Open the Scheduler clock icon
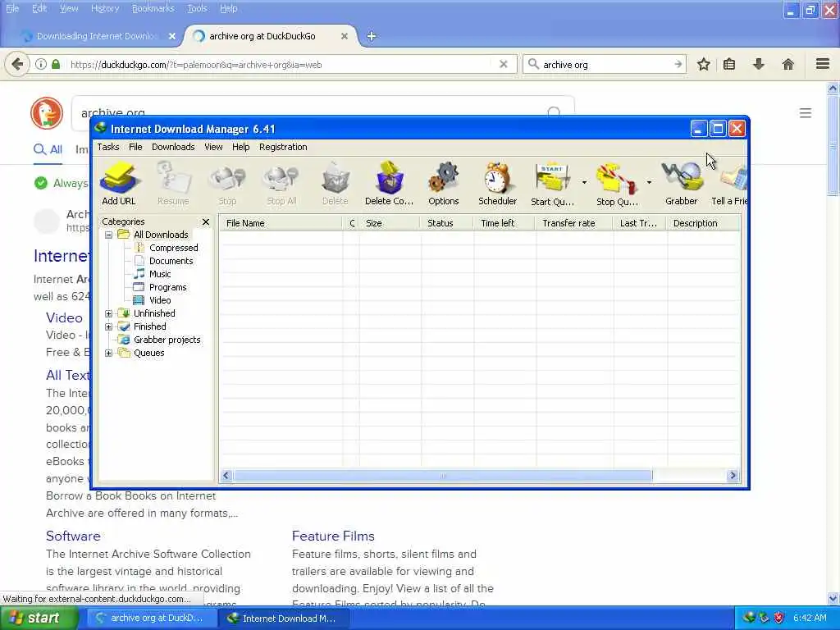The width and height of the screenshot is (840, 630). coord(498,184)
